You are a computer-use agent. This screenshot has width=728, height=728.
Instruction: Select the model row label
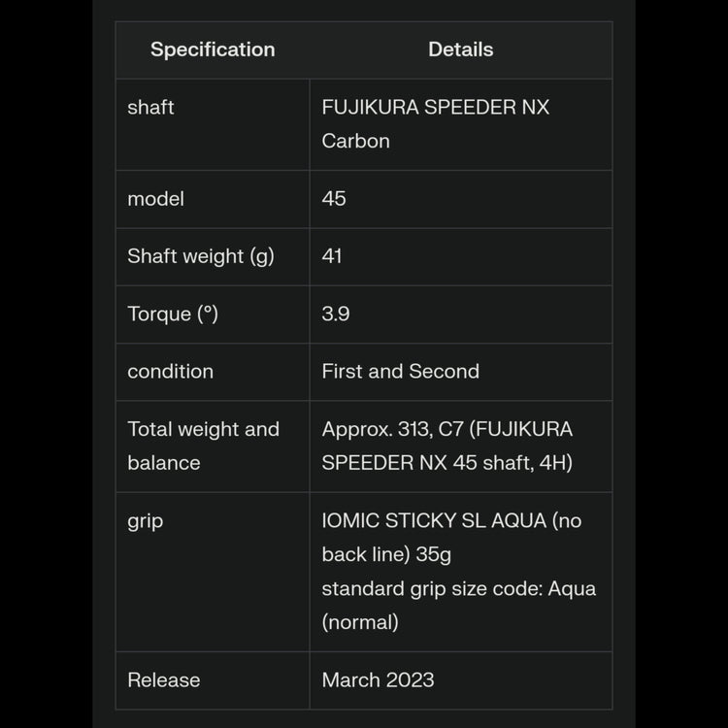click(155, 199)
